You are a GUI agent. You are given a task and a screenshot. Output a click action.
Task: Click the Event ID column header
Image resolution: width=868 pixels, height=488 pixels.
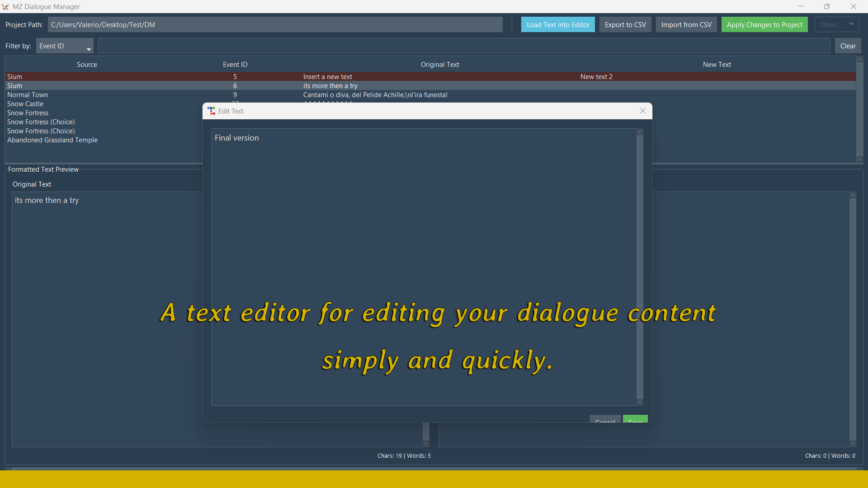[235, 65]
